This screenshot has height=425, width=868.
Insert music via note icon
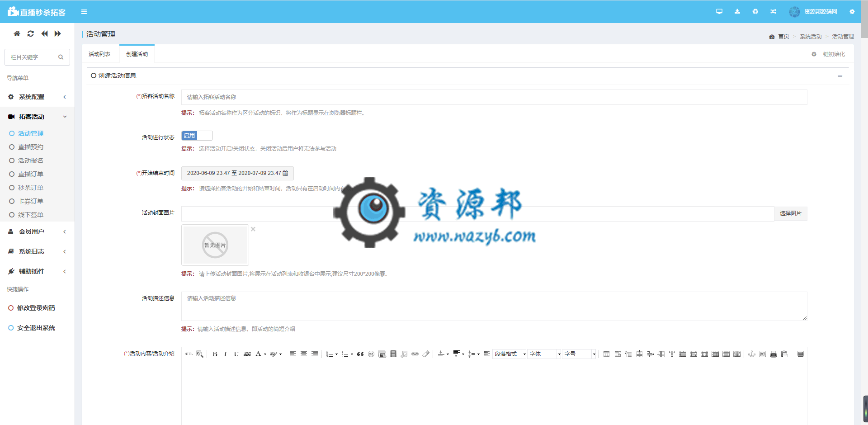[x=404, y=354]
